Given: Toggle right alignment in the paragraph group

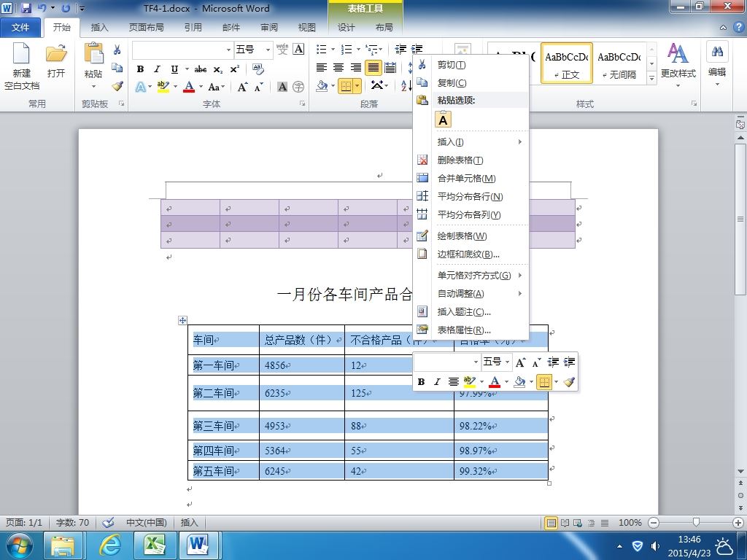Looking at the screenshot, I should [356, 68].
